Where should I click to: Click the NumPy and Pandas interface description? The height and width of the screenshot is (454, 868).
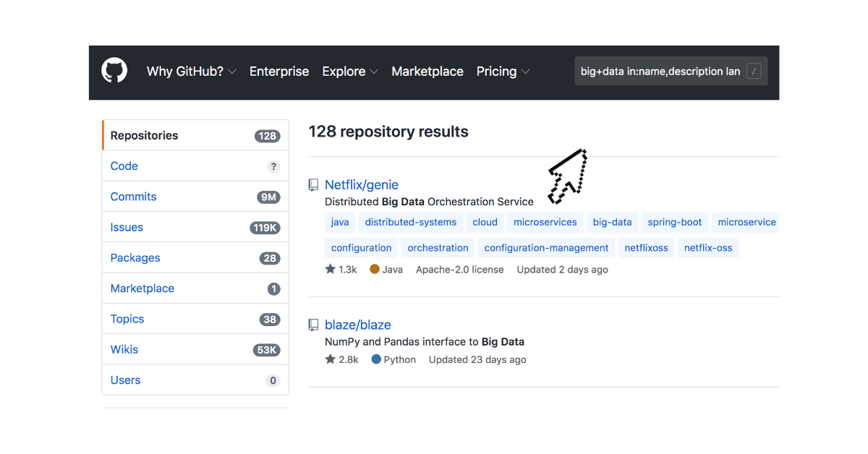click(425, 342)
